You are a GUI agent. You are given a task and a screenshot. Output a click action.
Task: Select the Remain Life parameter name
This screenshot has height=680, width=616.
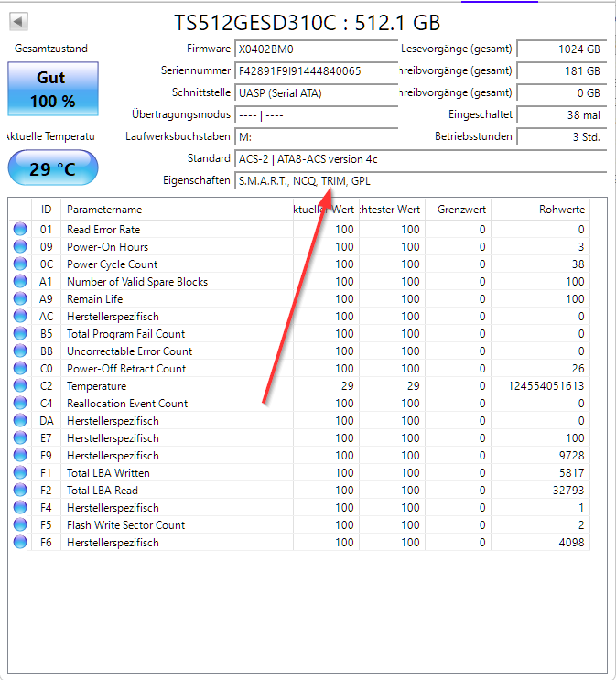pos(94,298)
